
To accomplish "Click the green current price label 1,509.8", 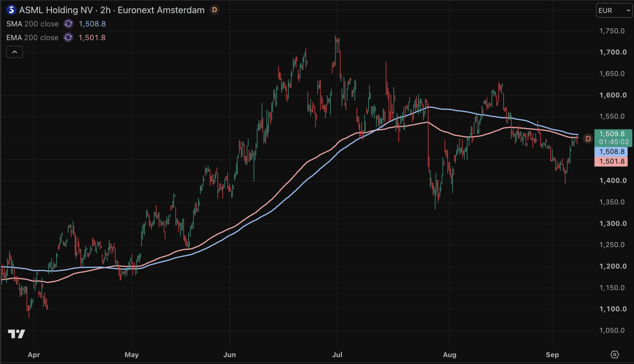I will pos(613,138).
